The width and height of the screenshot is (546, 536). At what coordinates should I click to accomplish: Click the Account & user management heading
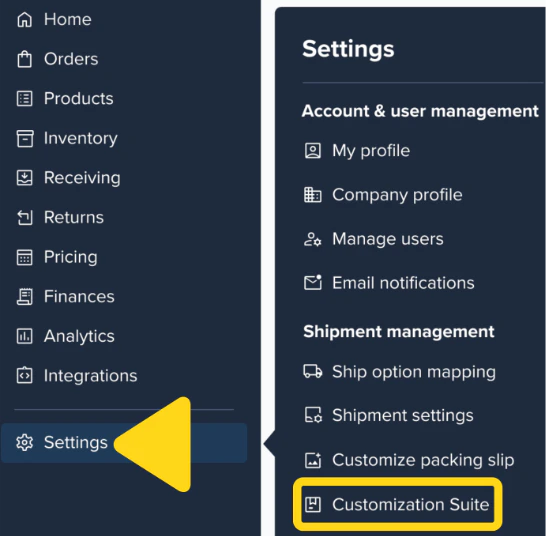tap(420, 111)
